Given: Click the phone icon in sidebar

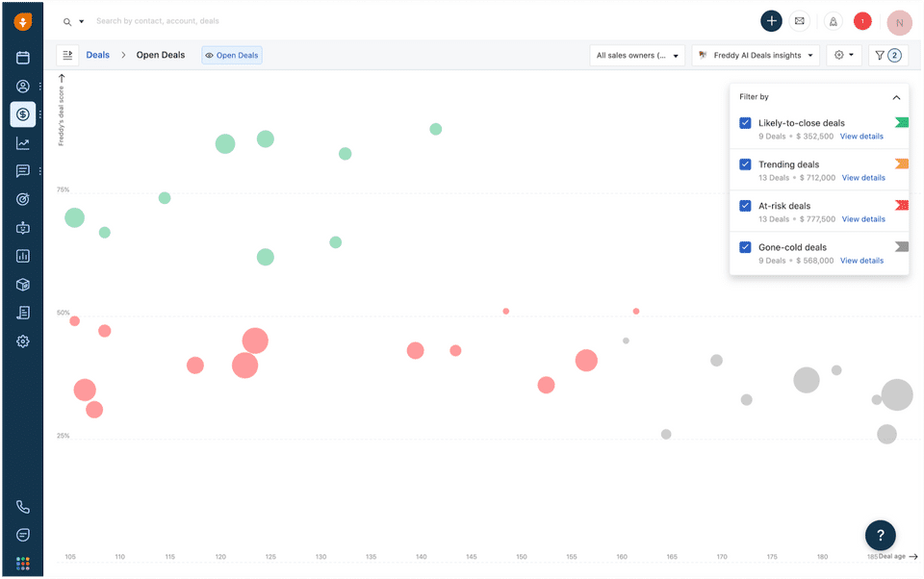Looking at the screenshot, I should pos(23,507).
